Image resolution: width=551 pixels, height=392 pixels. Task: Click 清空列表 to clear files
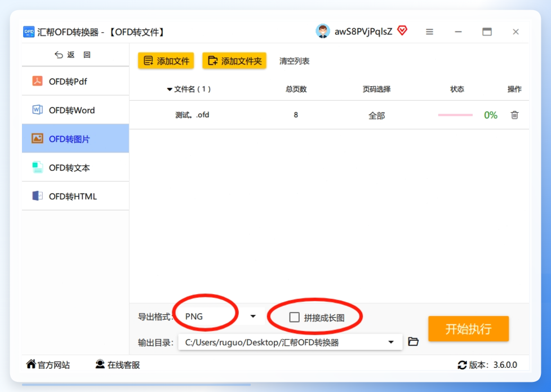[x=294, y=61]
